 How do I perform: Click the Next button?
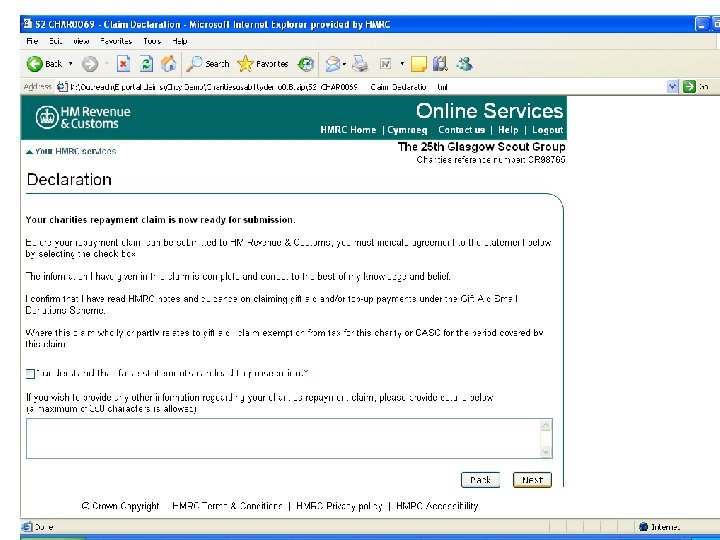coord(532,480)
